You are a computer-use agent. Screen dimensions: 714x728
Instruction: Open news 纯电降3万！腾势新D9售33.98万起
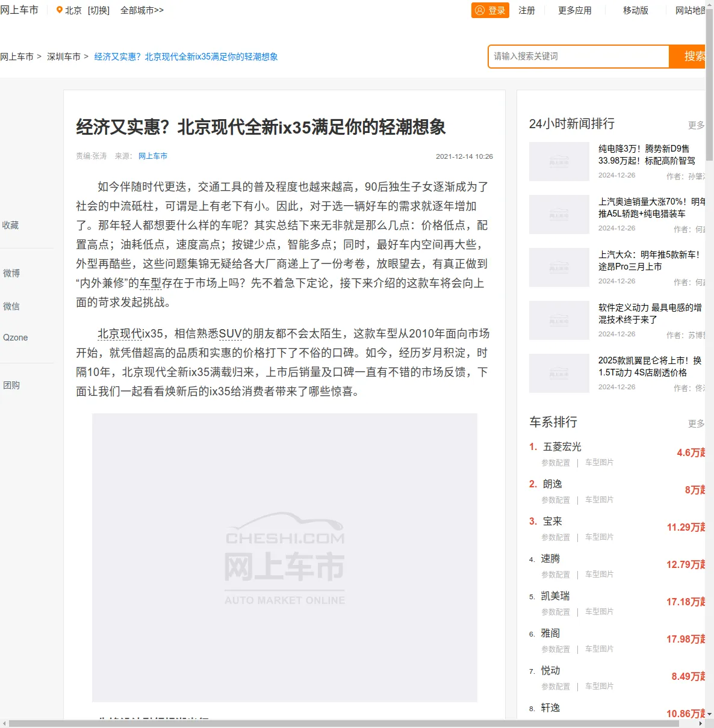coord(647,155)
